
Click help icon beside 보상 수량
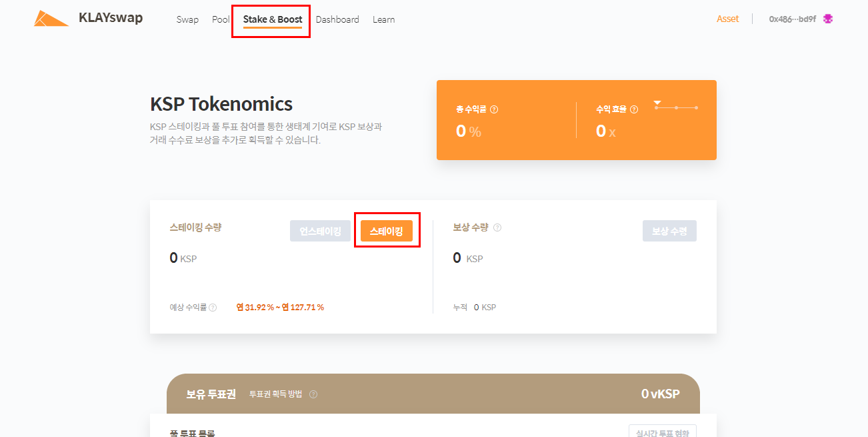click(x=497, y=228)
